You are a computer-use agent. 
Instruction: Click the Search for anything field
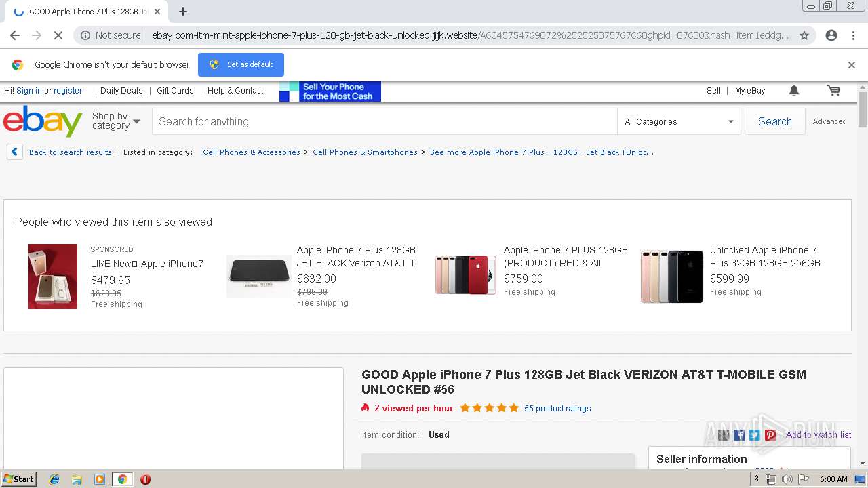click(x=384, y=121)
